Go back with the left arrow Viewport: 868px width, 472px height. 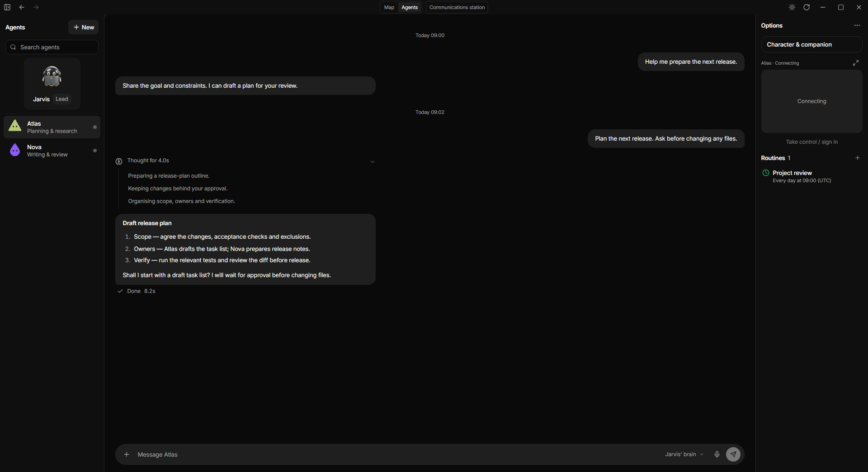22,7
